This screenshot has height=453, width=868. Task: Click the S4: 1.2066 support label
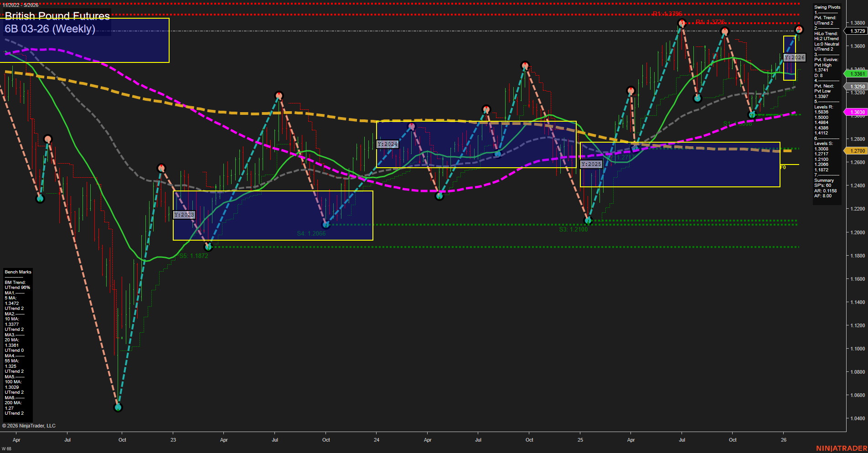[312, 233]
